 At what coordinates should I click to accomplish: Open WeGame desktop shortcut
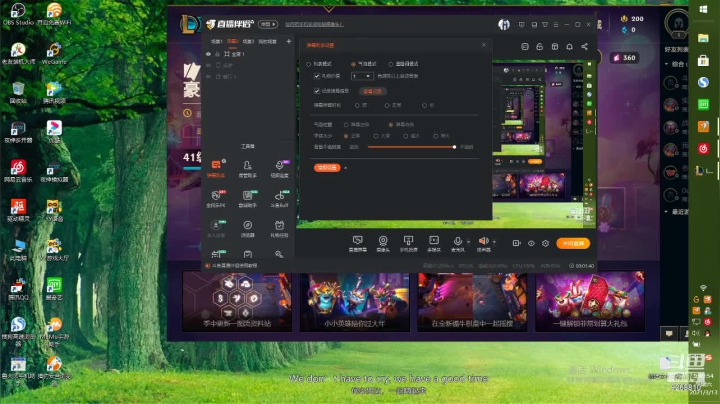coord(54,53)
